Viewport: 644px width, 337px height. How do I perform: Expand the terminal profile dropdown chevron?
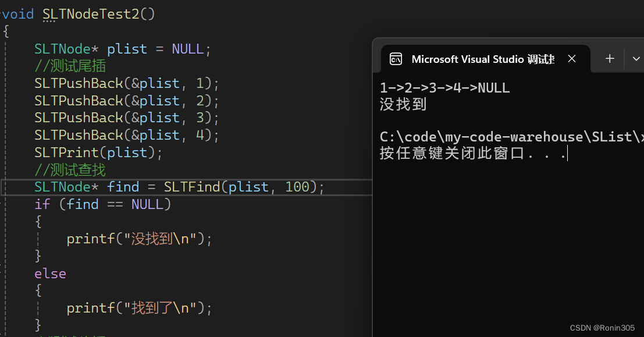[x=636, y=59]
